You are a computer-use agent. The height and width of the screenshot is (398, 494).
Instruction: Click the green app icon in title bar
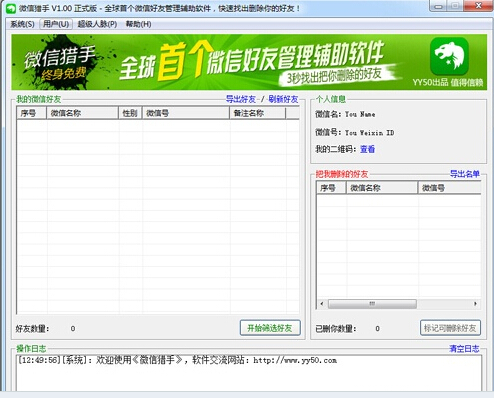[x=11, y=8]
